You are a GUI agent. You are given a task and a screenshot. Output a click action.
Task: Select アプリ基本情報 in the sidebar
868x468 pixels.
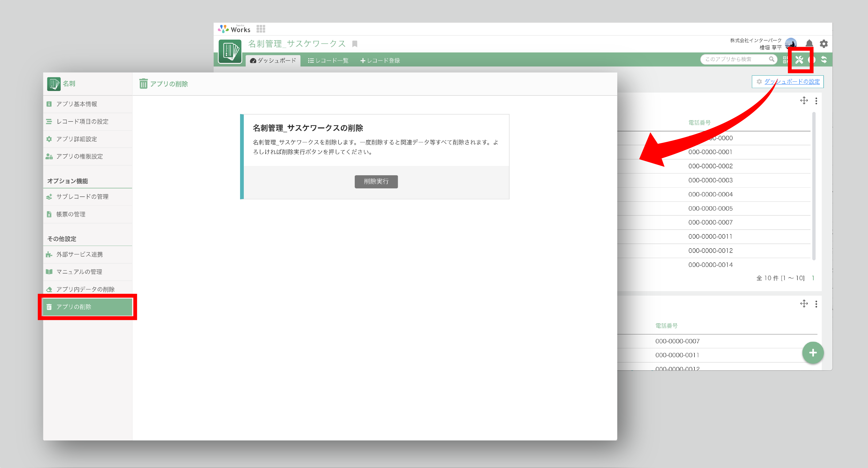pyautogui.click(x=76, y=104)
